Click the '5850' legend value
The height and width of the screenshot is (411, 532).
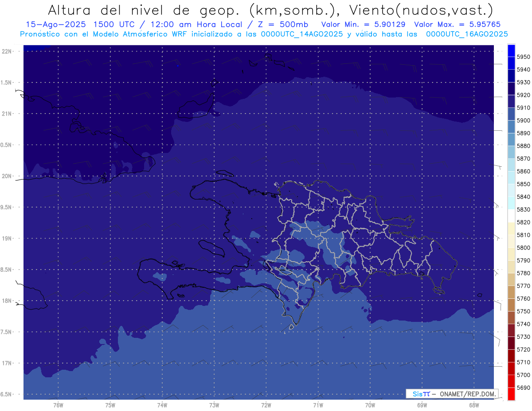[524, 184]
